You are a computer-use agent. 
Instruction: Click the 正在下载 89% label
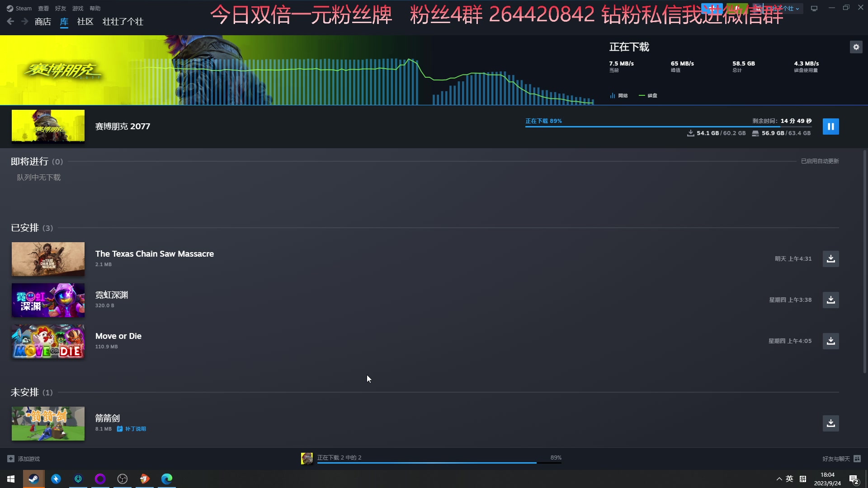(543, 121)
